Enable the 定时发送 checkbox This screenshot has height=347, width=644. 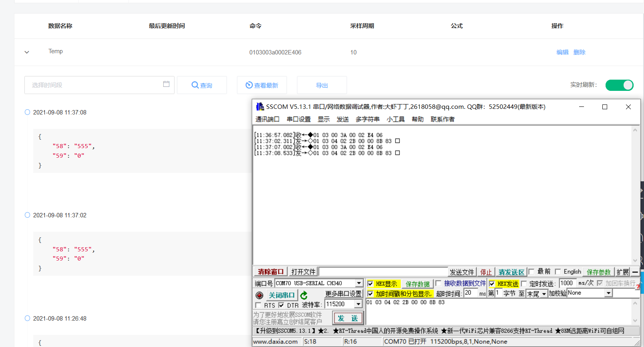524,284
